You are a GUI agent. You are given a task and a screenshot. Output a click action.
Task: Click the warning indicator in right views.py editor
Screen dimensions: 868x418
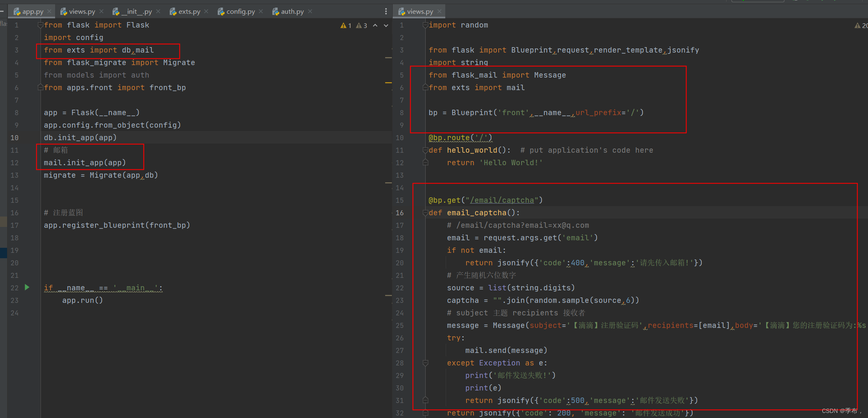(861, 25)
